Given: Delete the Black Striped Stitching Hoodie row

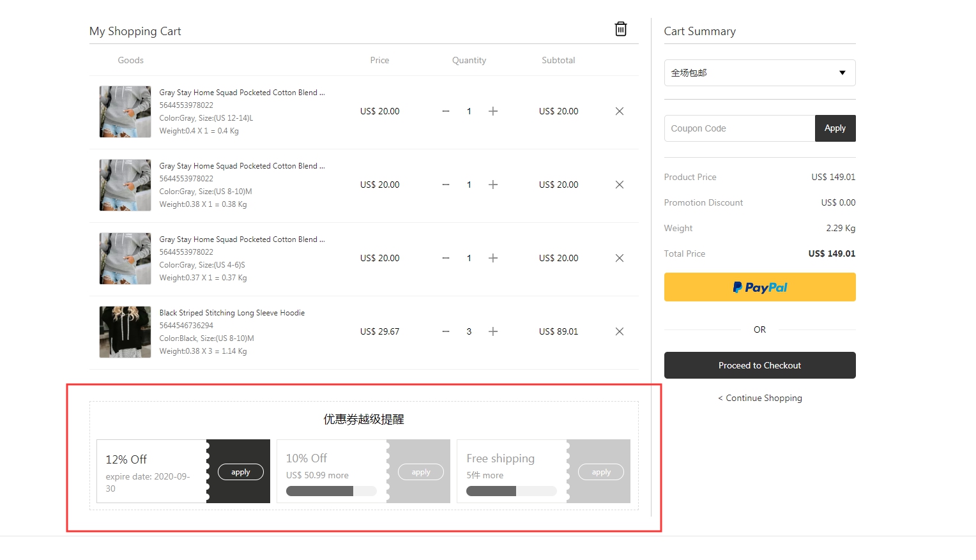Looking at the screenshot, I should tap(619, 331).
